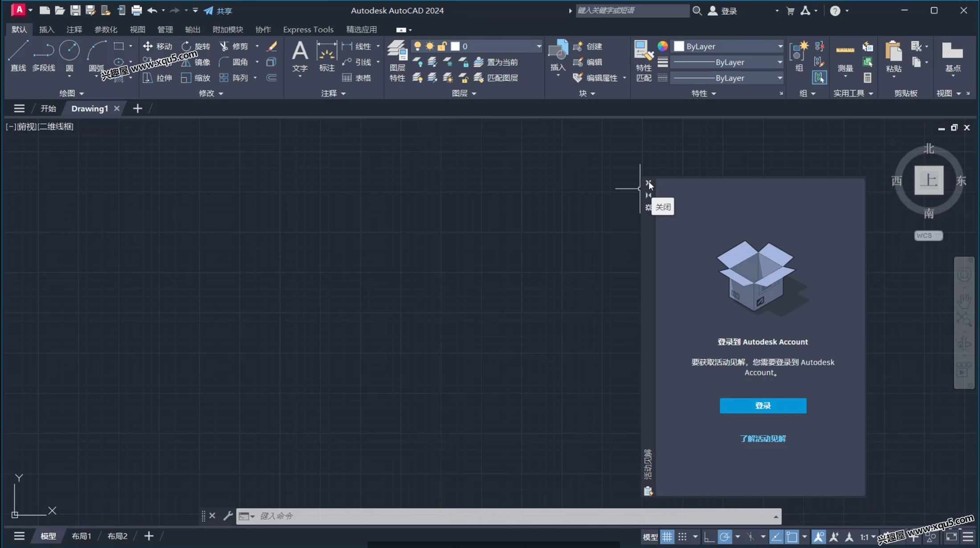Choose the Array (阵列) command

coord(234,78)
